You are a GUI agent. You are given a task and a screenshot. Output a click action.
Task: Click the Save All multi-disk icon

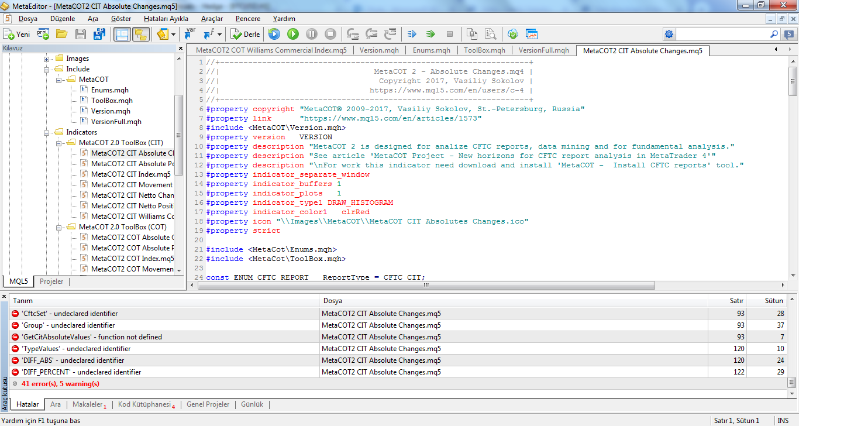(x=99, y=35)
